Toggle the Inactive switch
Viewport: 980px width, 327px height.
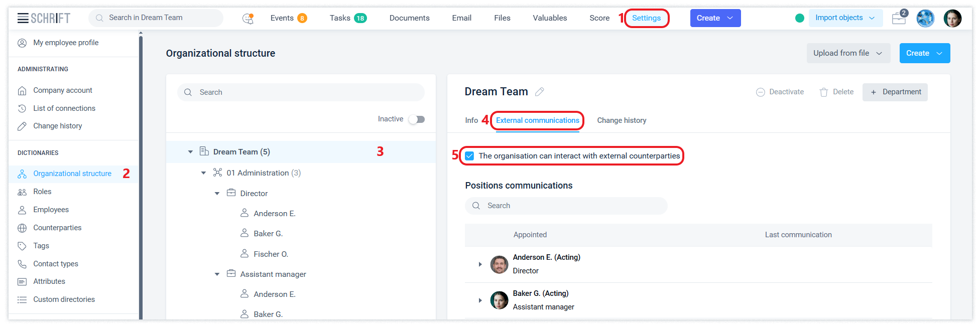pos(416,119)
